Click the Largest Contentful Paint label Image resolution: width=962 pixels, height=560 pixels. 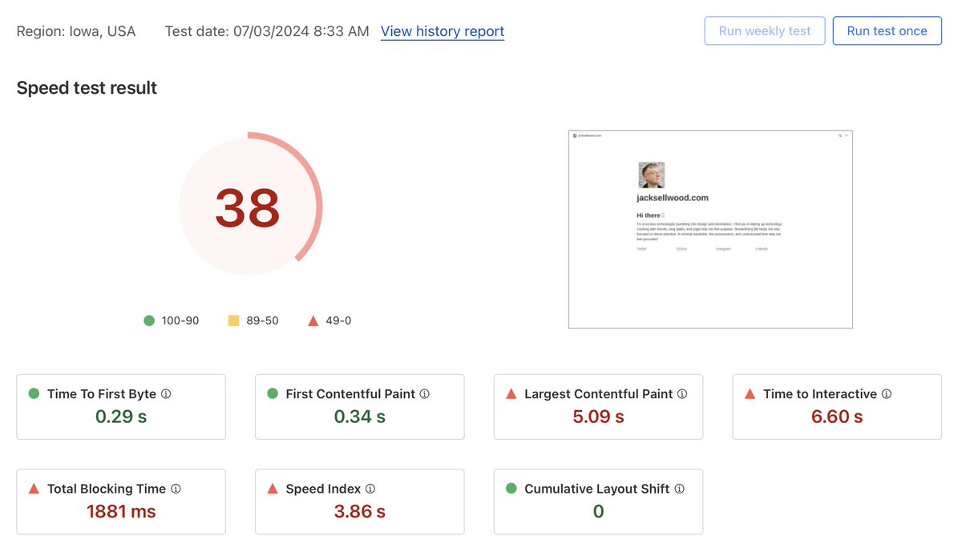[x=599, y=394]
